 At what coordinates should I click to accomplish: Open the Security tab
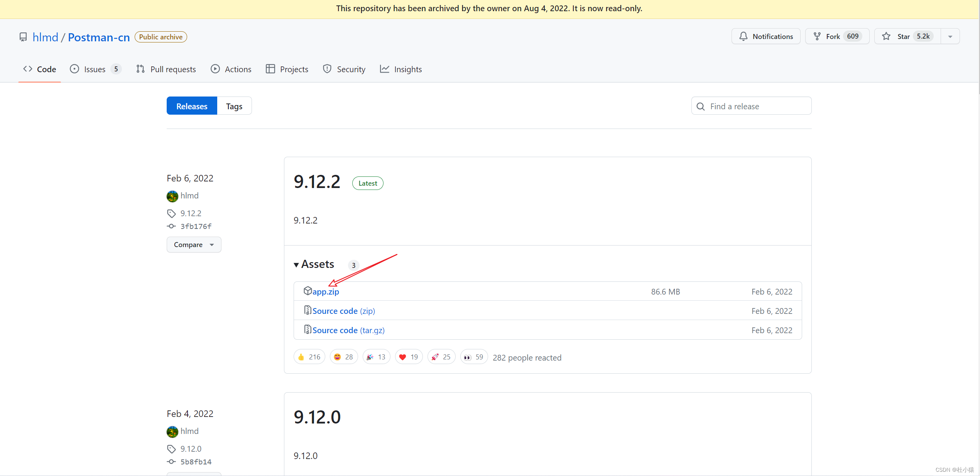pos(344,69)
